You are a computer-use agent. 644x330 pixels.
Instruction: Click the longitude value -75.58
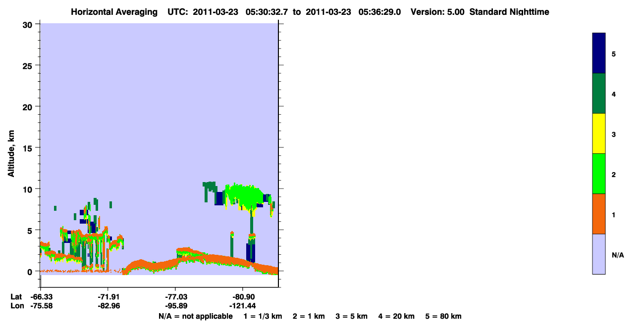[x=41, y=306]
